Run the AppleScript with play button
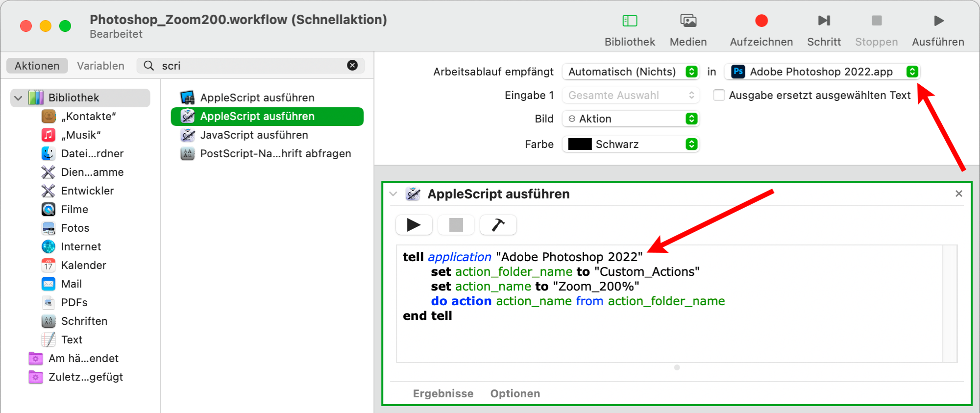The image size is (980, 413). tap(414, 225)
